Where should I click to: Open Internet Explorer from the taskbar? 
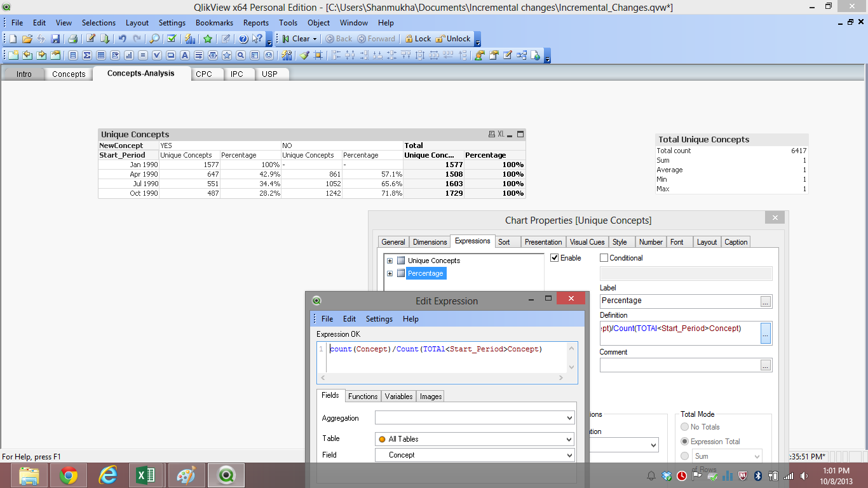pos(108,475)
